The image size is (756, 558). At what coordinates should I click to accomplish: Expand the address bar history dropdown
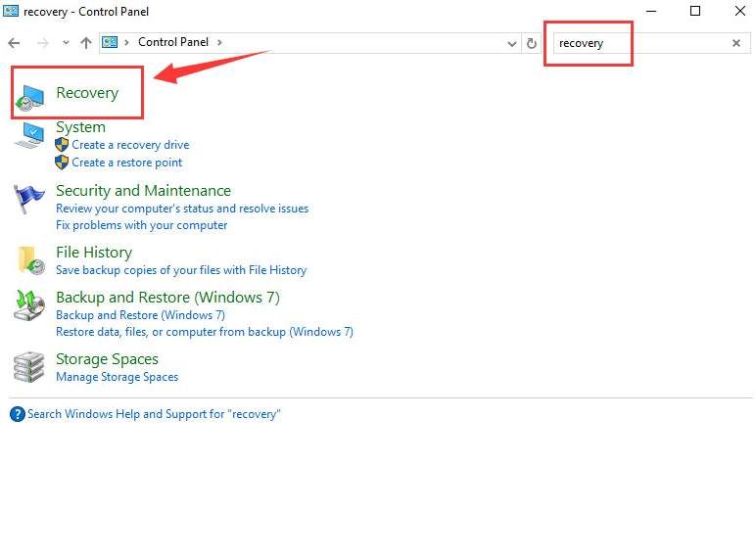[512, 43]
